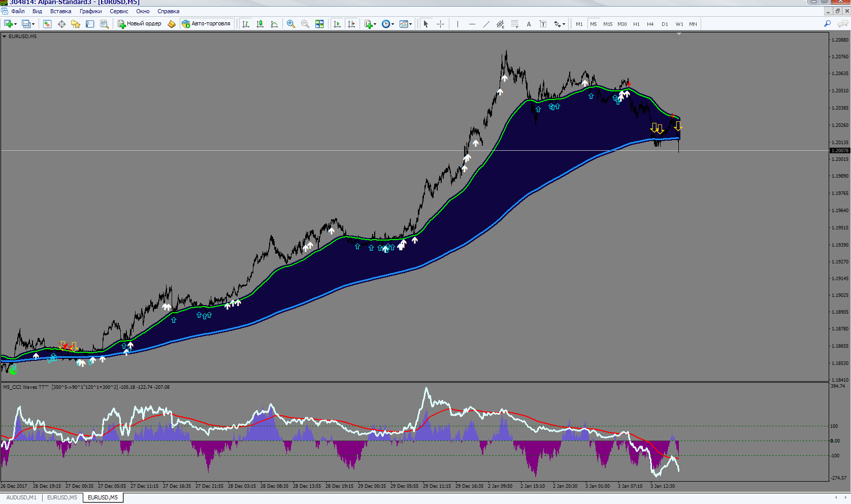Select the trendline drawing tool

pyautogui.click(x=486, y=24)
